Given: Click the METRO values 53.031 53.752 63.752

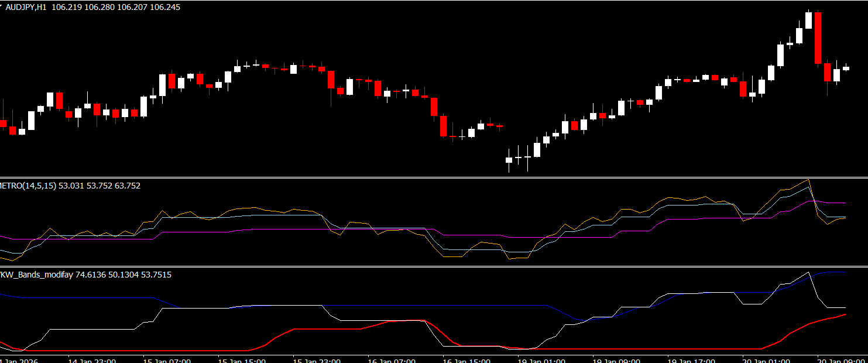Looking at the screenshot, I should click(x=100, y=186).
